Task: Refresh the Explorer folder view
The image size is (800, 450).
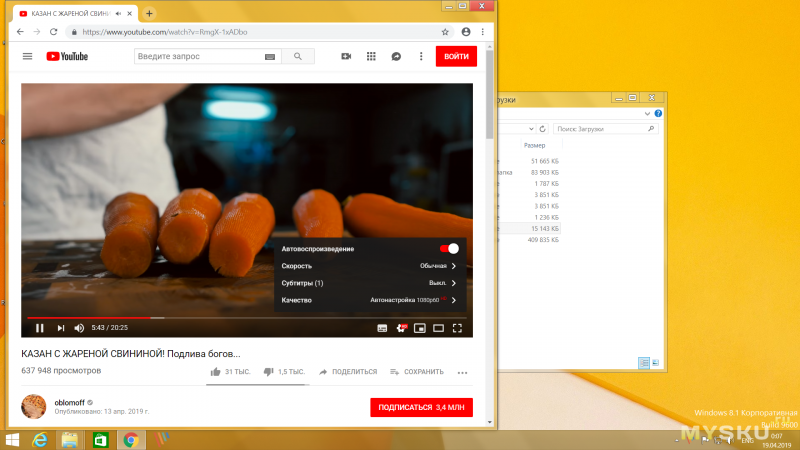Action: coord(542,129)
